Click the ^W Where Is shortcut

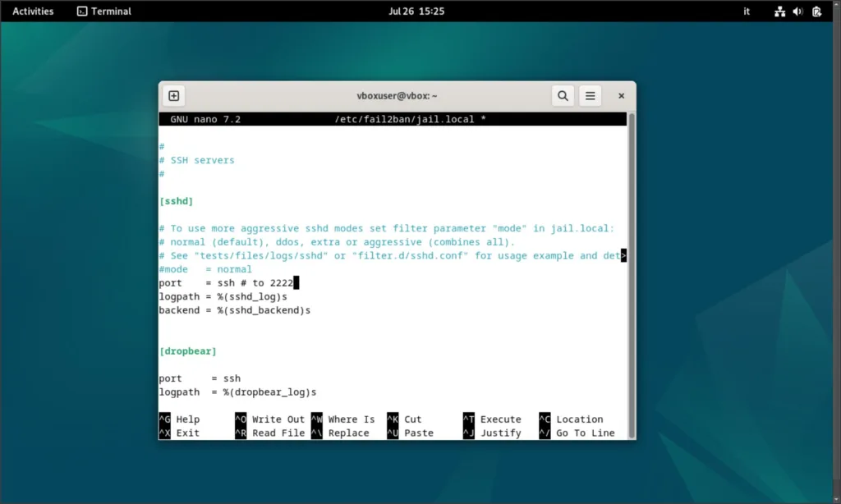point(342,419)
